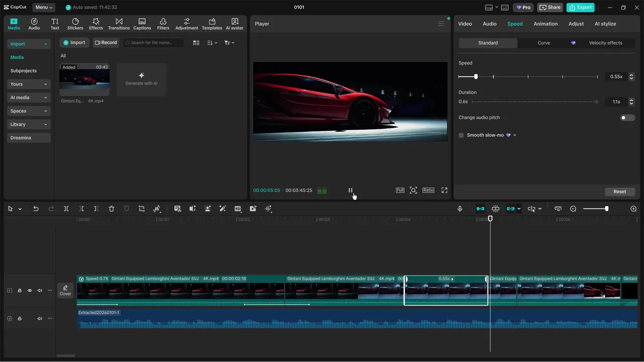Viewport: 644px width, 362px height.
Task: Pause the video playback
Action: (351, 190)
